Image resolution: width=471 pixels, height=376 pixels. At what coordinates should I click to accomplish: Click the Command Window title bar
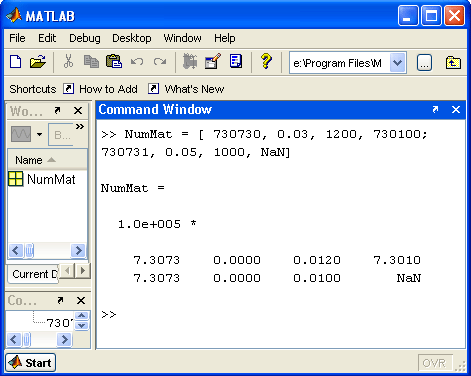(x=281, y=110)
